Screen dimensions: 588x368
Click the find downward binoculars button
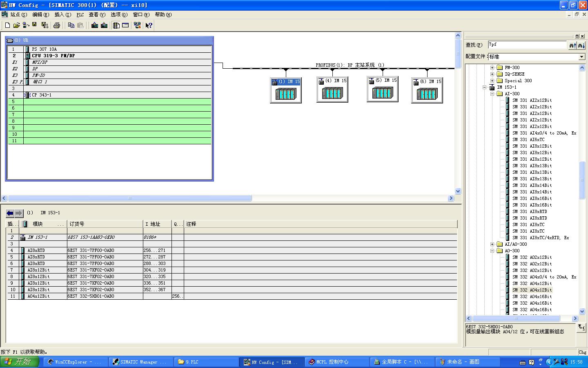[x=581, y=45]
